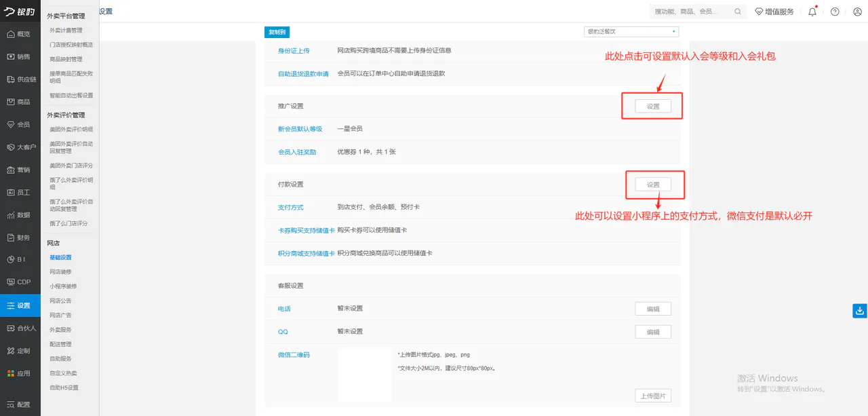Open the CDP section in the left sidebar
This screenshot has height=416, width=868.
click(x=20, y=282)
